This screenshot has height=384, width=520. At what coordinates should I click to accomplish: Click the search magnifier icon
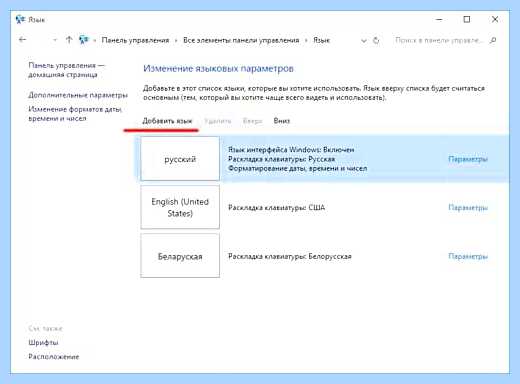click(x=493, y=40)
